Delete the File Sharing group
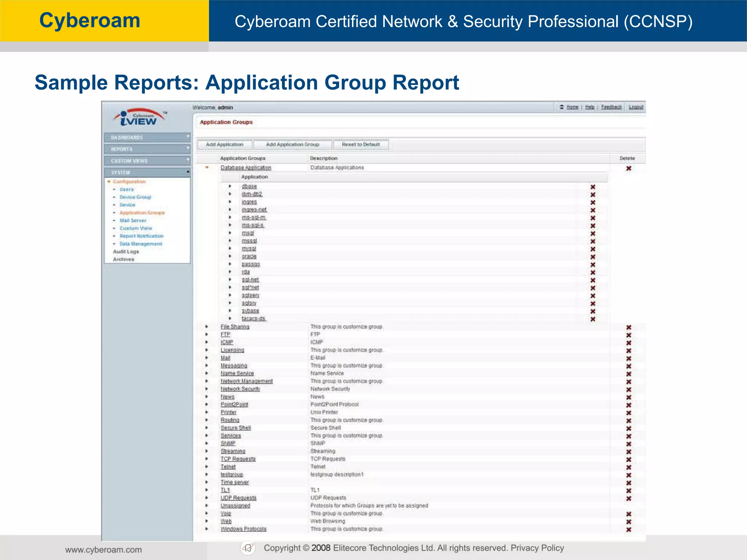747x560 pixels. [628, 327]
